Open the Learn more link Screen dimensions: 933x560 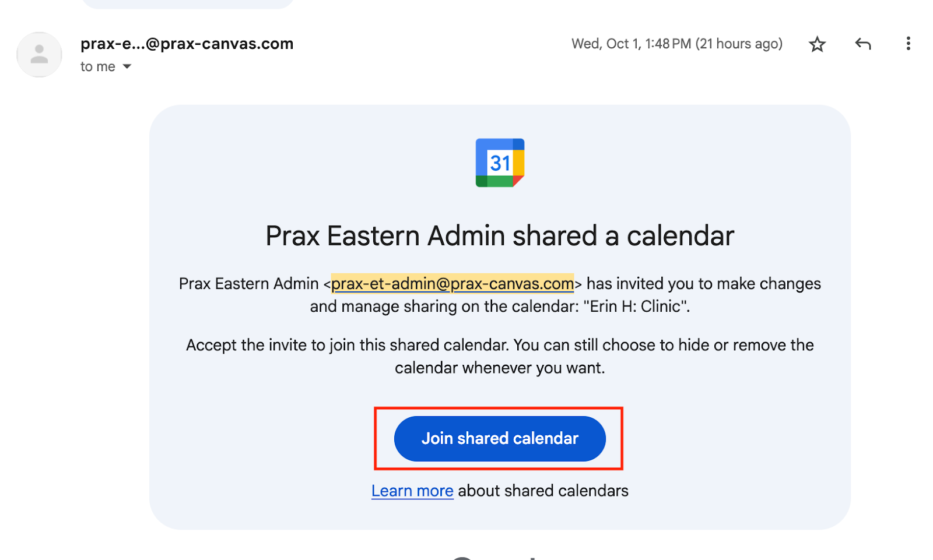tap(412, 491)
